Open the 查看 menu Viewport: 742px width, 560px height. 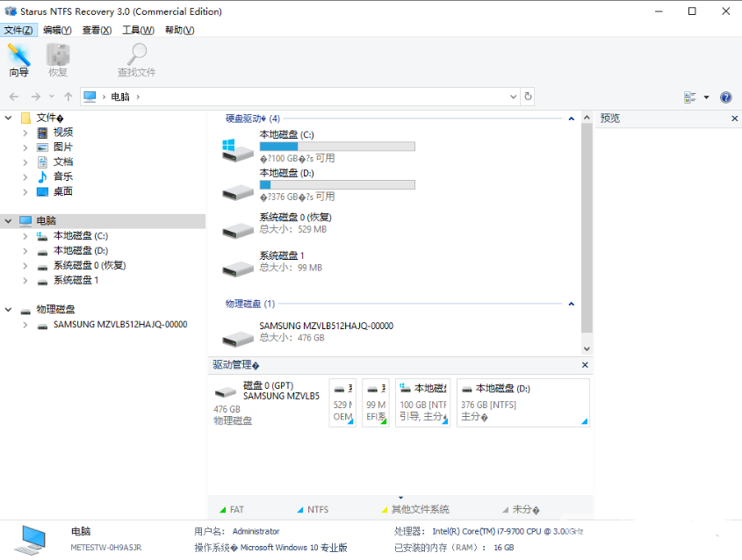pyautogui.click(x=97, y=30)
